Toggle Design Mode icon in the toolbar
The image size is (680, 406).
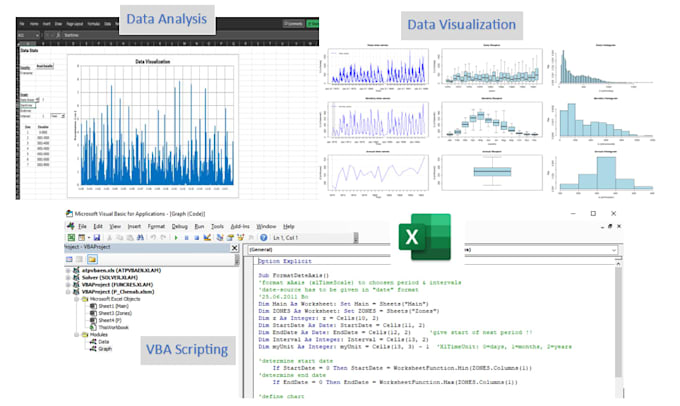(207, 238)
